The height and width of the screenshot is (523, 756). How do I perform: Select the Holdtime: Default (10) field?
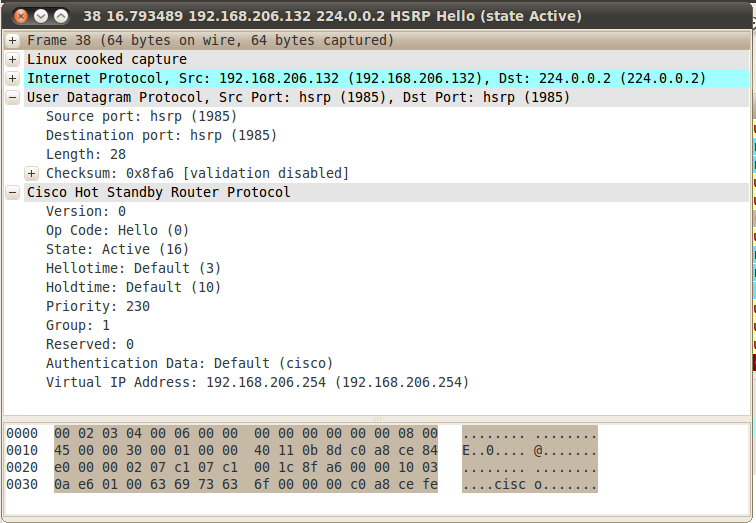pyautogui.click(x=133, y=287)
